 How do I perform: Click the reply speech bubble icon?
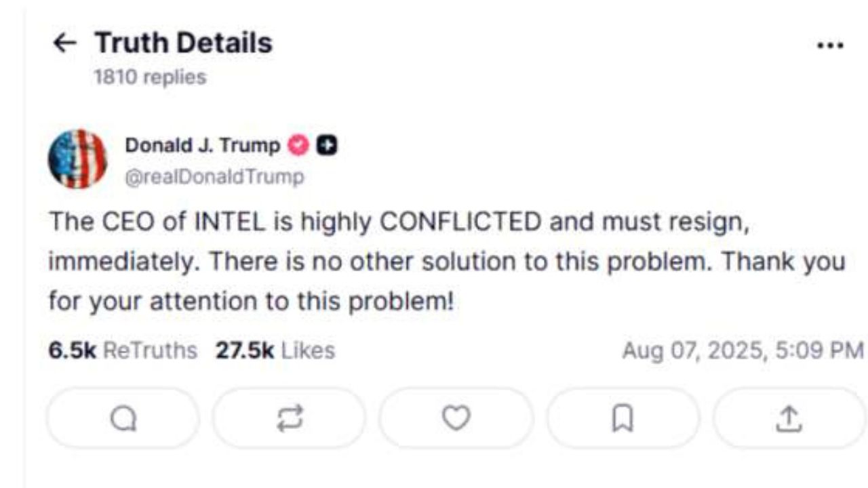123,418
